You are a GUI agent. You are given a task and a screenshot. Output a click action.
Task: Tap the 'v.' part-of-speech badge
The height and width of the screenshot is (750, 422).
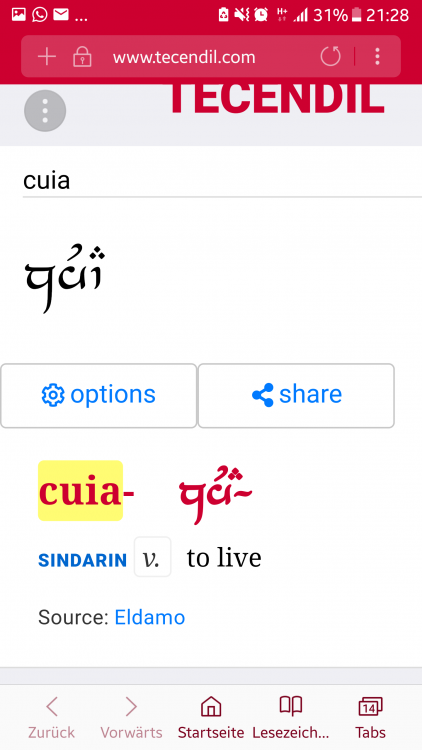pyautogui.click(x=153, y=557)
